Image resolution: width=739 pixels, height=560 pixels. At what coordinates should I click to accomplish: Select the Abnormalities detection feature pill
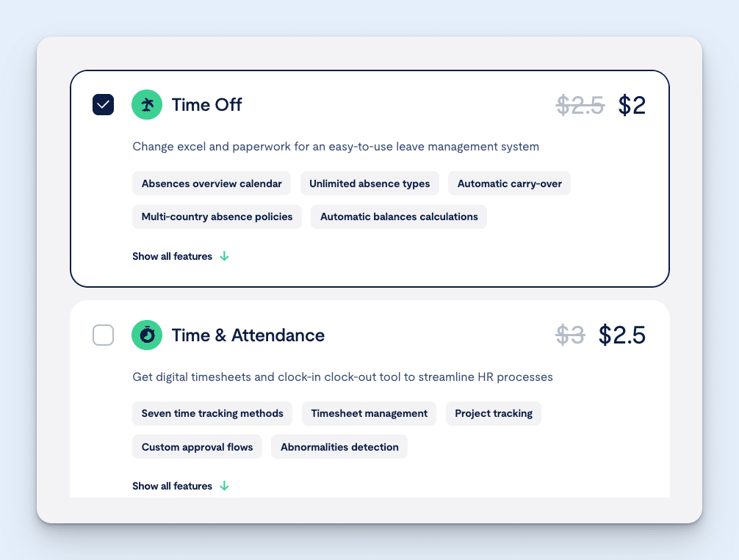click(x=339, y=446)
